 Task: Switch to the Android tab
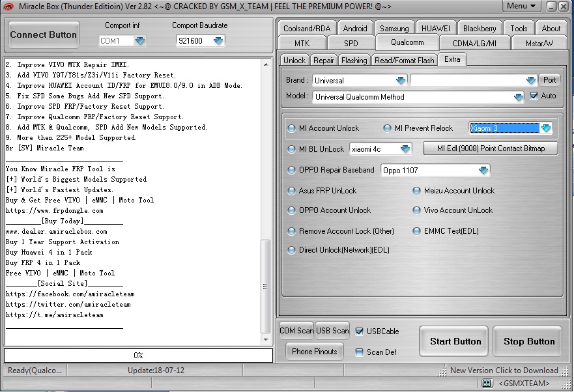point(354,28)
